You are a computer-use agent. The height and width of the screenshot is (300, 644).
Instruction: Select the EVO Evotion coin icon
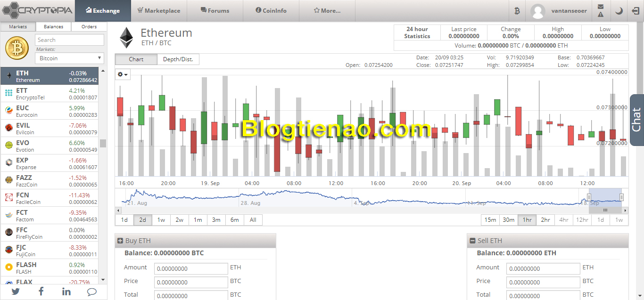(8, 146)
